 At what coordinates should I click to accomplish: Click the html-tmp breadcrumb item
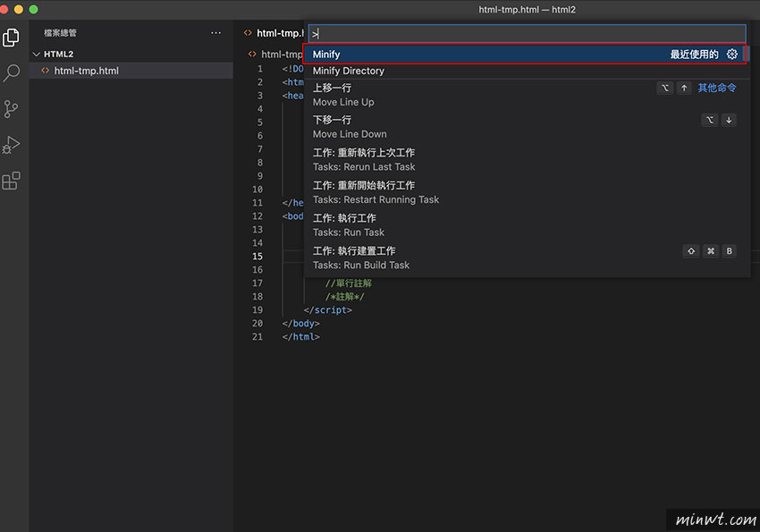282,54
